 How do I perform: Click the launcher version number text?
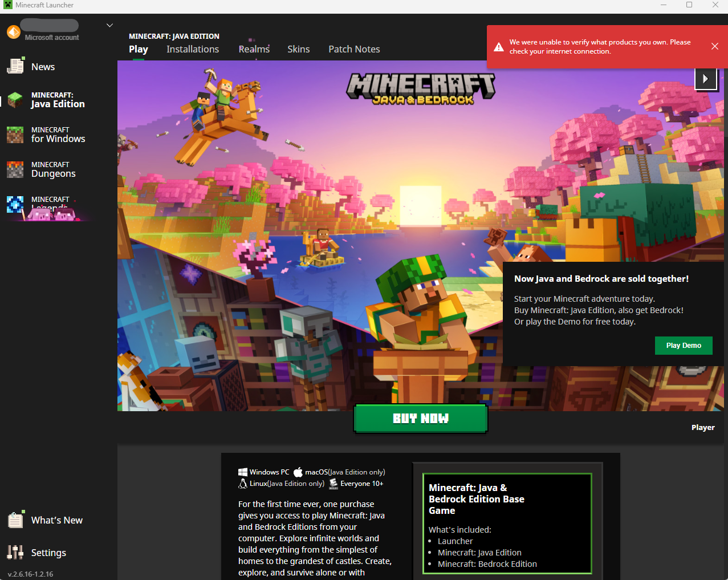(31, 574)
